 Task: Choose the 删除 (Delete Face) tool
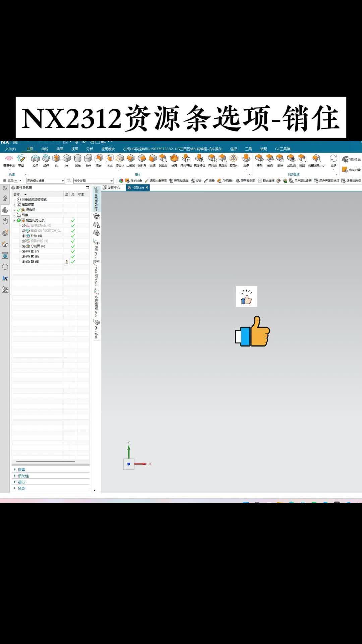tap(280, 160)
